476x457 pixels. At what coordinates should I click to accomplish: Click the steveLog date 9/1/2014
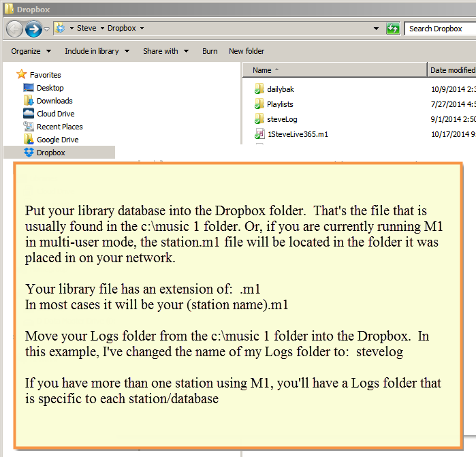pyautogui.click(x=454, y=119)
